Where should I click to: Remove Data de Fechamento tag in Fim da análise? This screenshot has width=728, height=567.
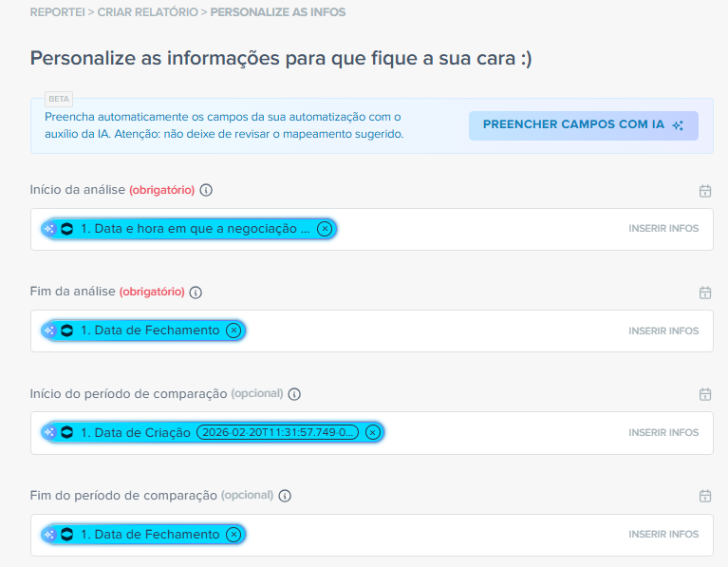coord(233,331)
